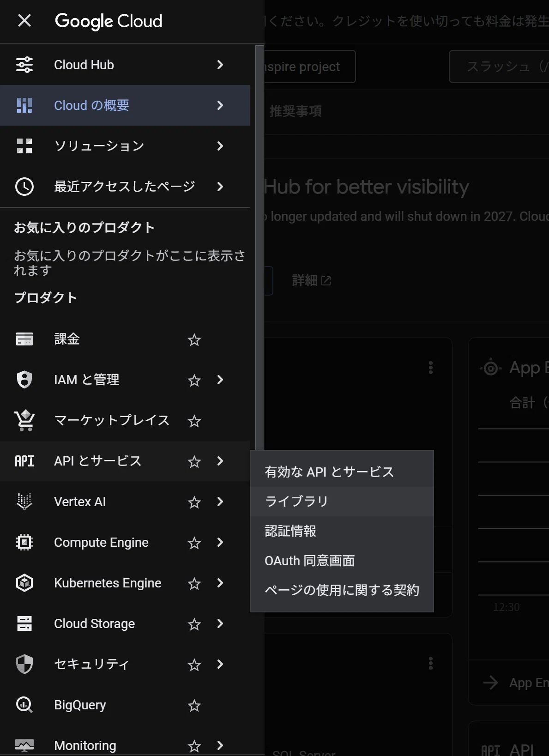
Task: Open 認証情報 in the API submenu
Action: [342, 531]
